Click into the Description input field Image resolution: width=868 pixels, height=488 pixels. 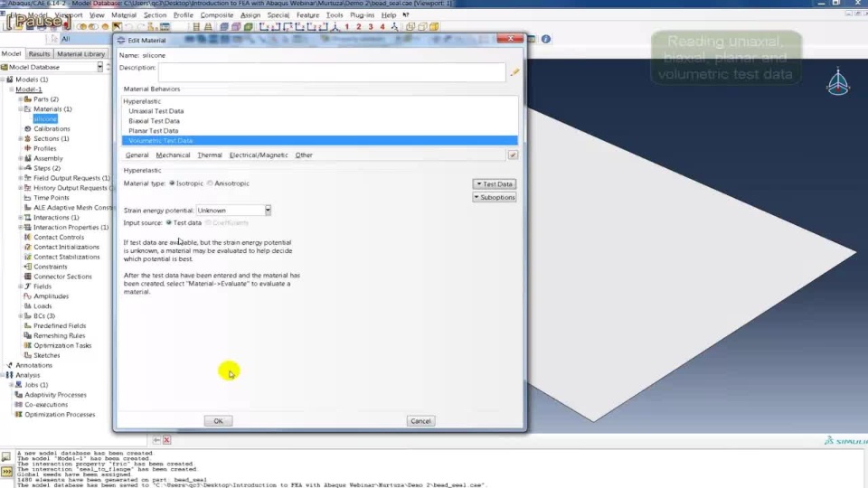332,72
